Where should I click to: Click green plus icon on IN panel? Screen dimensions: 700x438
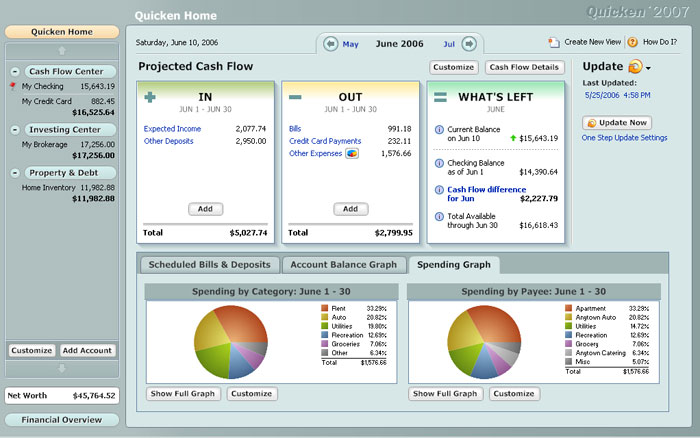(x=150, y=97)
